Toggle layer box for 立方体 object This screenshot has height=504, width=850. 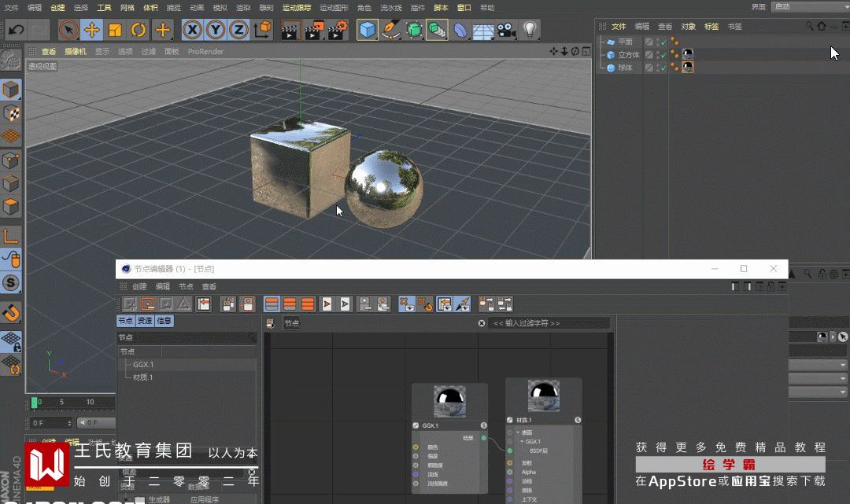point(649,55)
